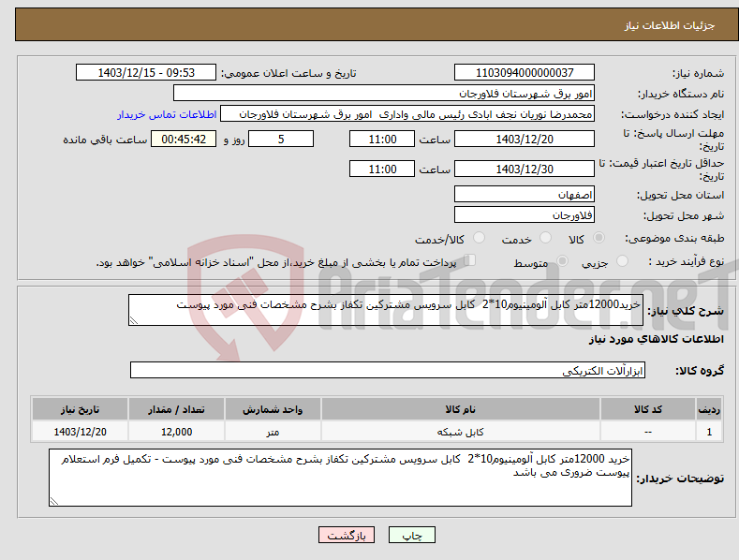Click the buyer organization name field
The width and height of the screenshot is (739, 560).
pos(384,94)
